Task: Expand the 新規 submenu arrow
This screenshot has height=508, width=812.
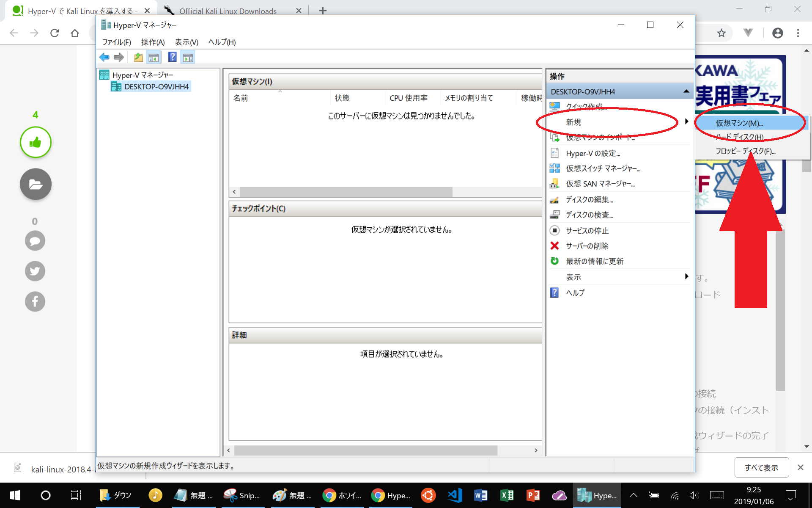Action: (686, 122)
